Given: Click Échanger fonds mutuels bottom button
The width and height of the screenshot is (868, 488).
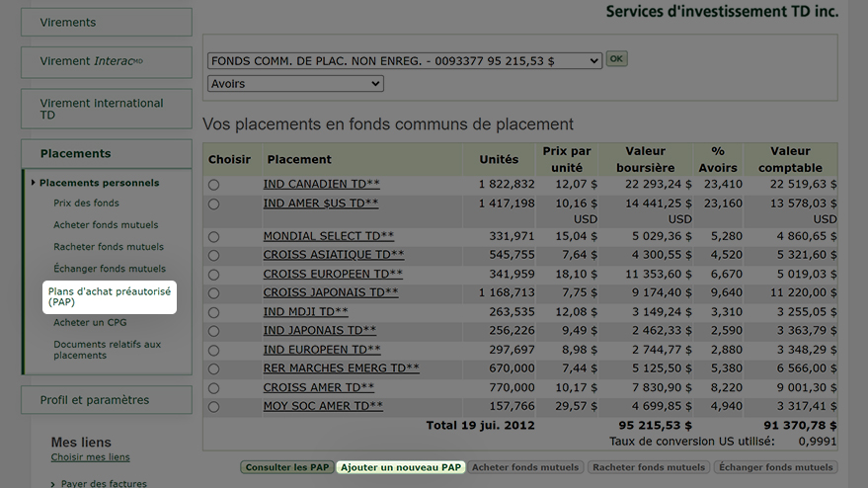Looking at the screenshot, I should (775, 467).
